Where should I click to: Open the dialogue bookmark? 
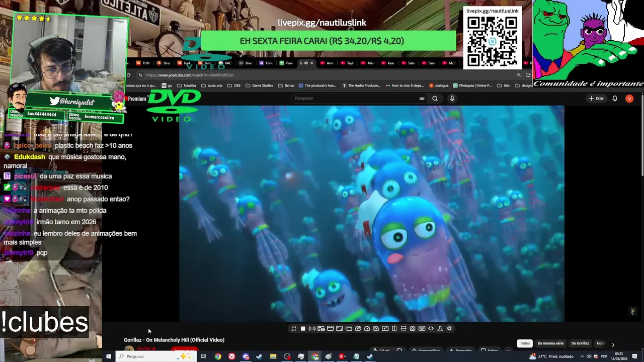(439, 85)
